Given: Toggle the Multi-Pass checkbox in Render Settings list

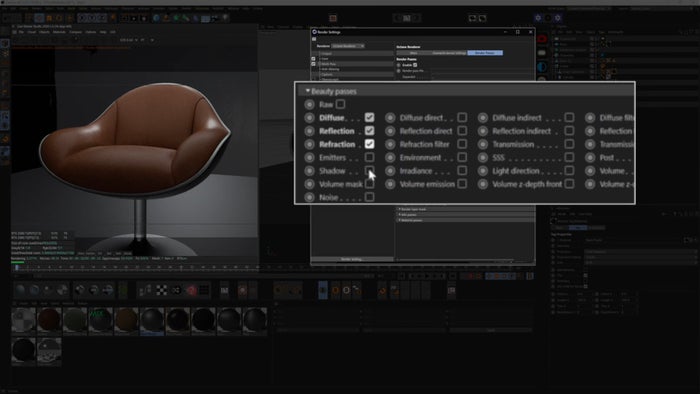Looking at the screenshot, I should coord(313,64).
